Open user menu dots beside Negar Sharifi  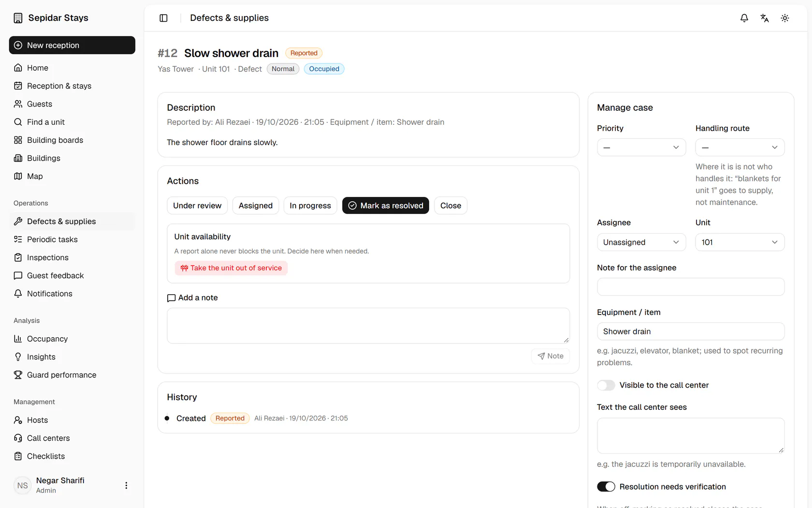(126, 485)
